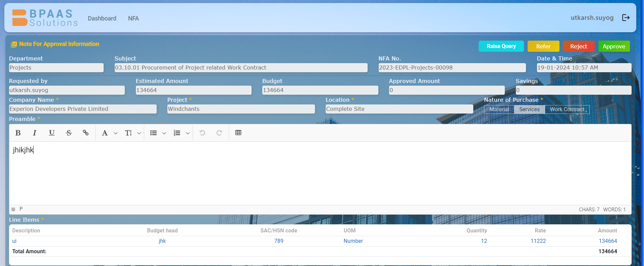Open the Dashboard menu item
The height and width of the screenshot is (266, 644).
click(x=102, y=18)
